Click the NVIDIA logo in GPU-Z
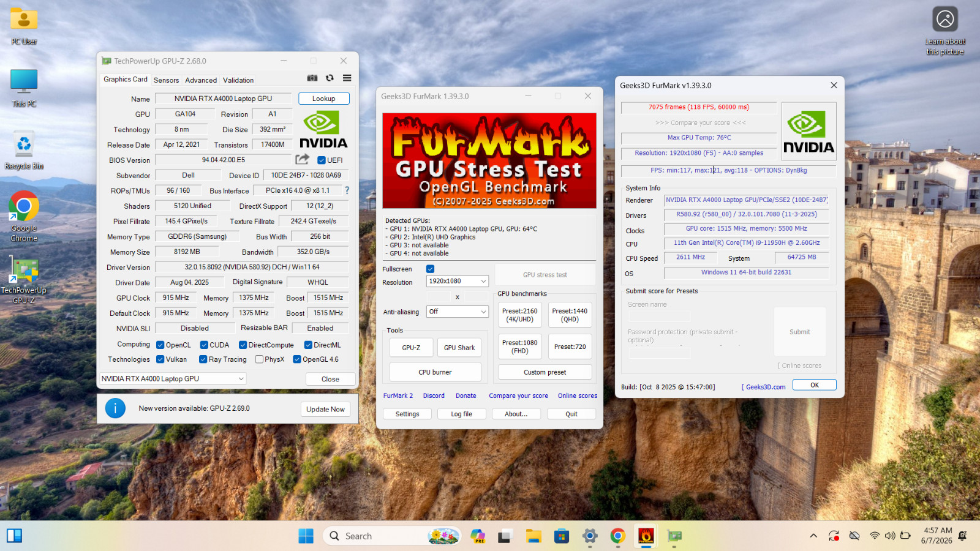Screen dimensions: 980x551 click(x=323, y=129)
